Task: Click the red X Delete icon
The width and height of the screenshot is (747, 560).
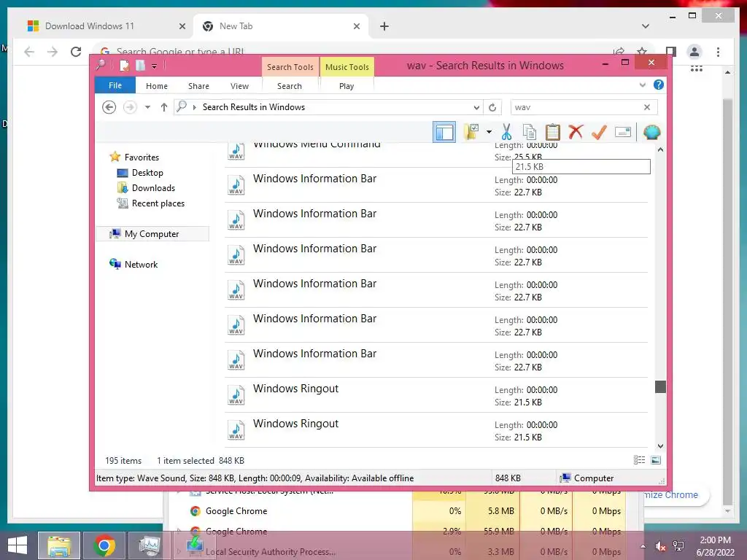Action: tap(576, 131)
